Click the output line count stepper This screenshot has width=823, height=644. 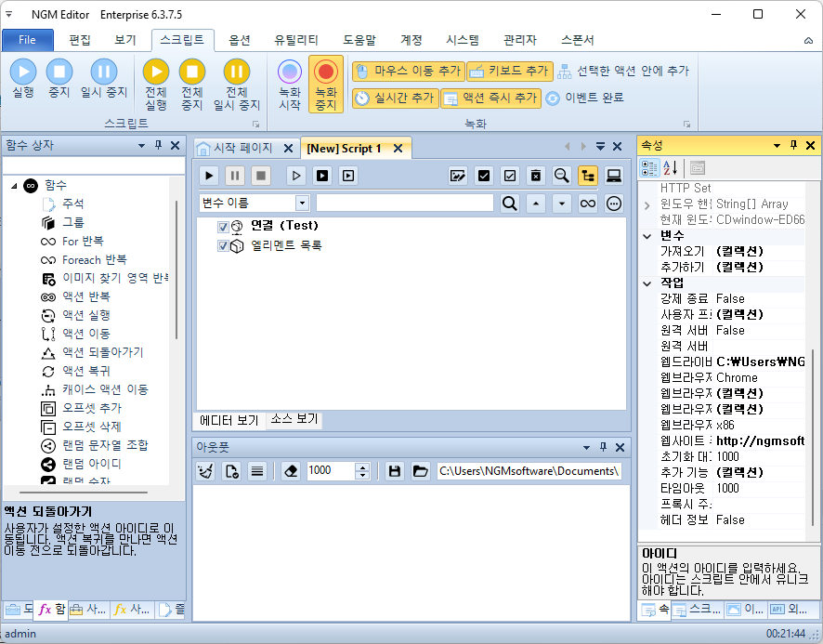(x=362, y=470)
